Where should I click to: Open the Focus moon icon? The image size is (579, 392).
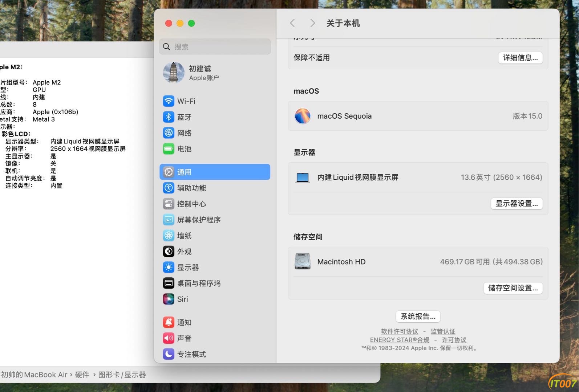[x=169, y=354]
